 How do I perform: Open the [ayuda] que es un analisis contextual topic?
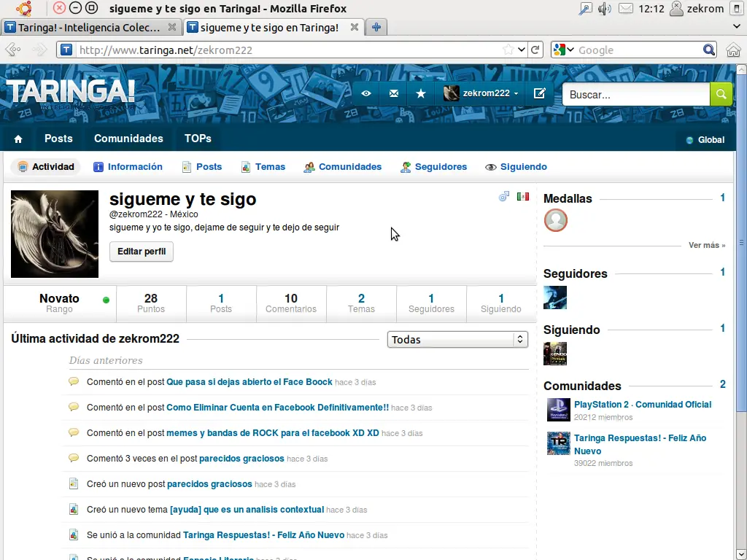[247, 510]
